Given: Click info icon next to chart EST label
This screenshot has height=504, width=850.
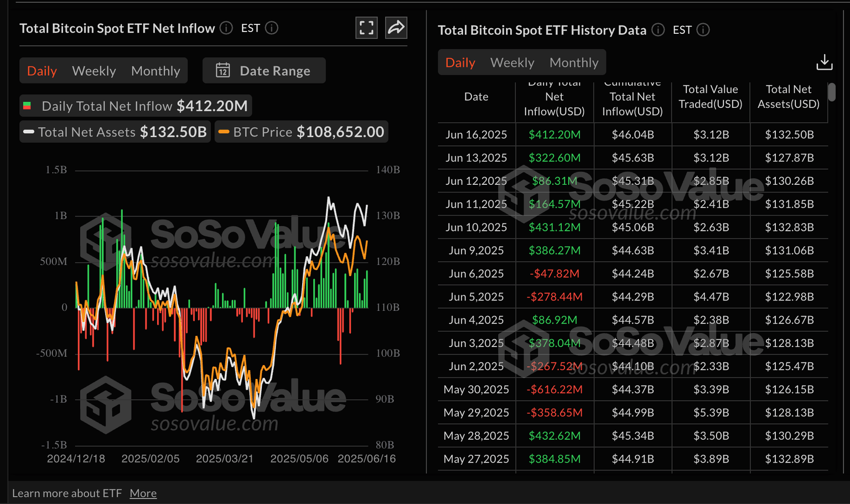Looking at the screenshot, I should click(272, 28).
